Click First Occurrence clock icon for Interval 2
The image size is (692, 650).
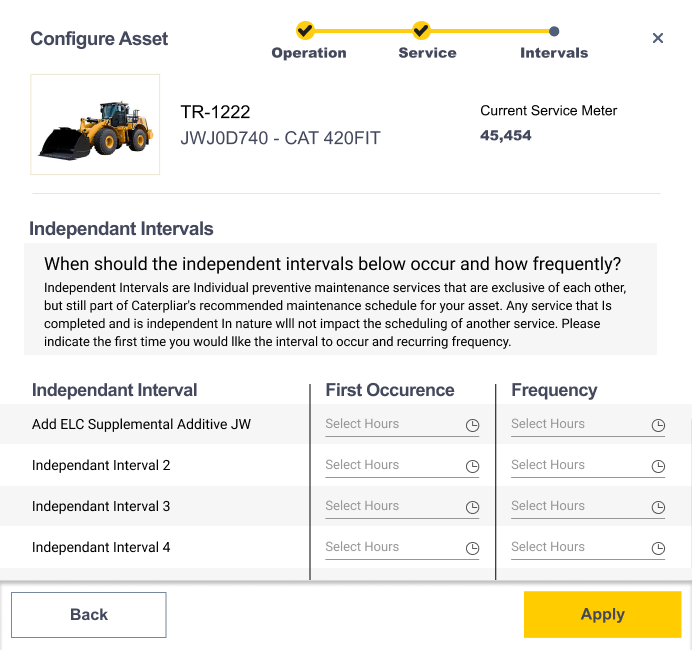472,466
